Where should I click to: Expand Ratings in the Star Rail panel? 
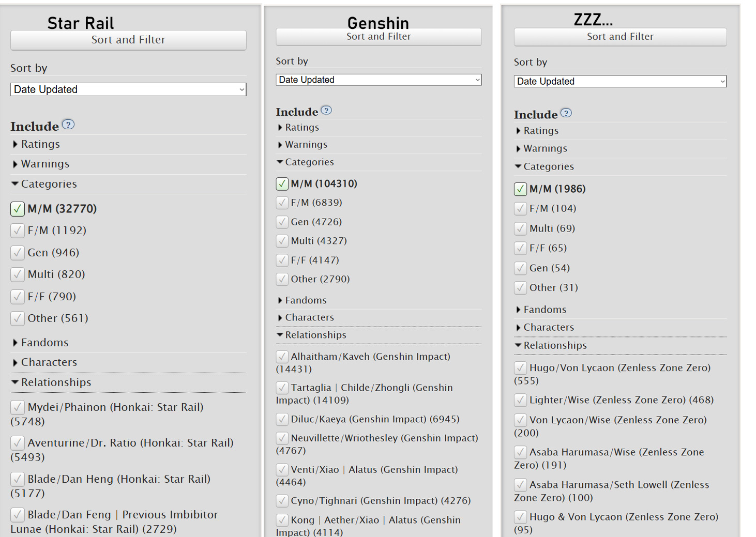tap(36, 144)
